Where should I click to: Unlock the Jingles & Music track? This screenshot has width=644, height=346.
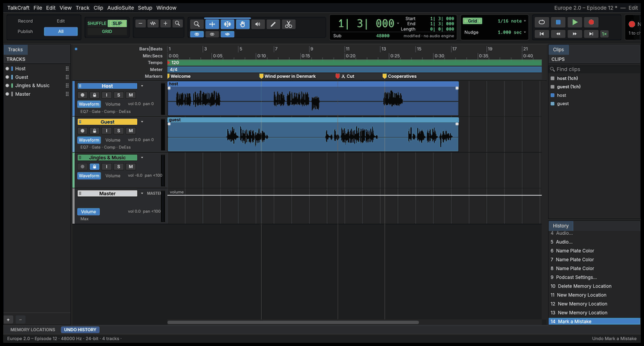[95, 167]
